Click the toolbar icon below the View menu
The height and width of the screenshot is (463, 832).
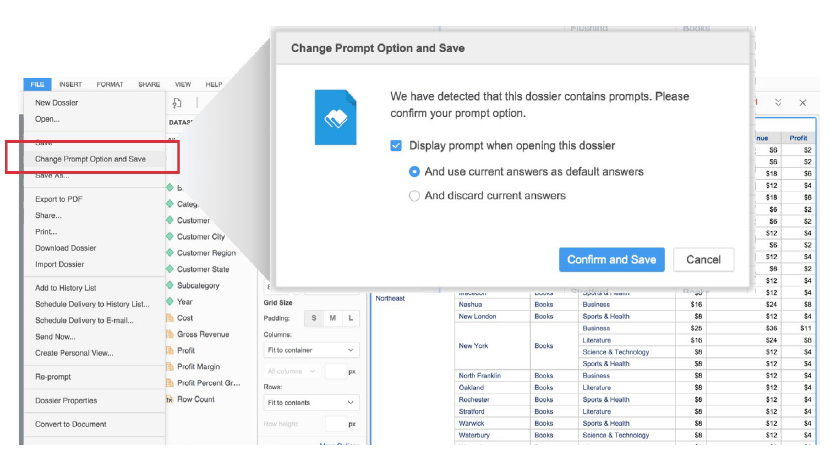[x=177, y=102]
